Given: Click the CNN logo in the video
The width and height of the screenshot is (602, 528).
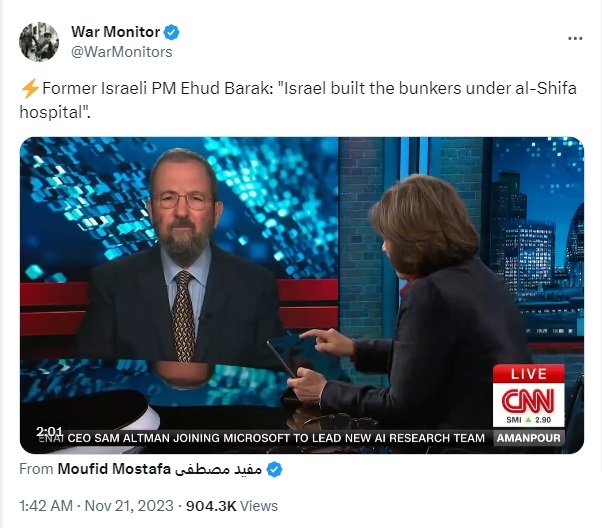Looking at the screenshot, I should 529,400.
